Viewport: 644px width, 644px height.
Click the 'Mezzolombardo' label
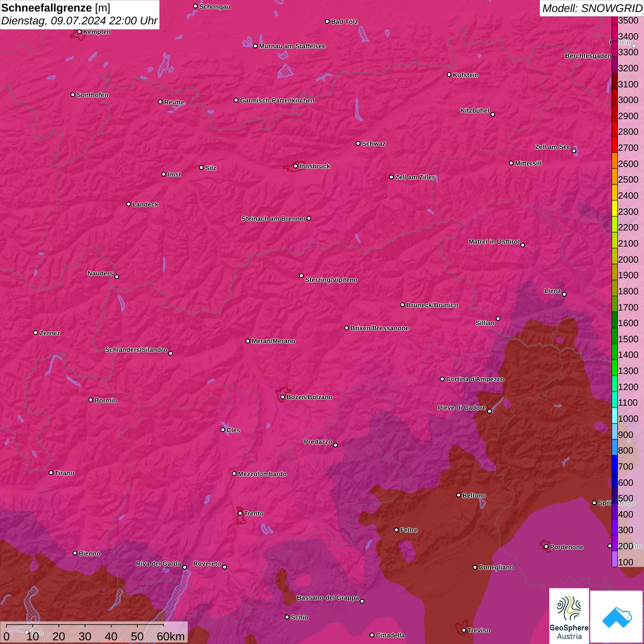[x=262, y=474]
